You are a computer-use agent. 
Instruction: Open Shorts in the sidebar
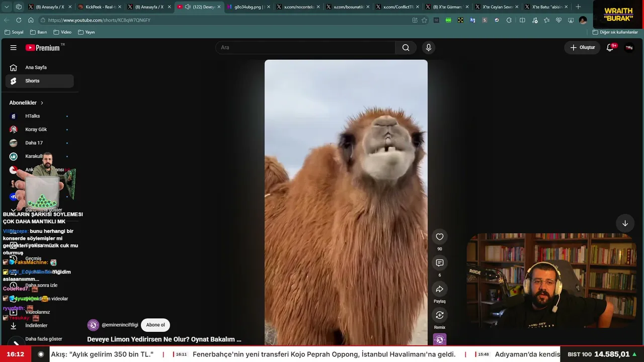click(x=39, y=81)
